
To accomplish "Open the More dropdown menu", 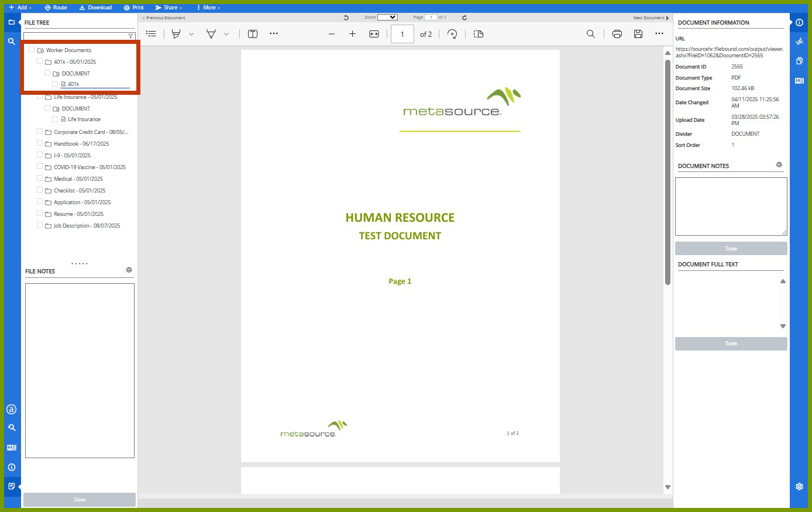I will pos(209,8).
